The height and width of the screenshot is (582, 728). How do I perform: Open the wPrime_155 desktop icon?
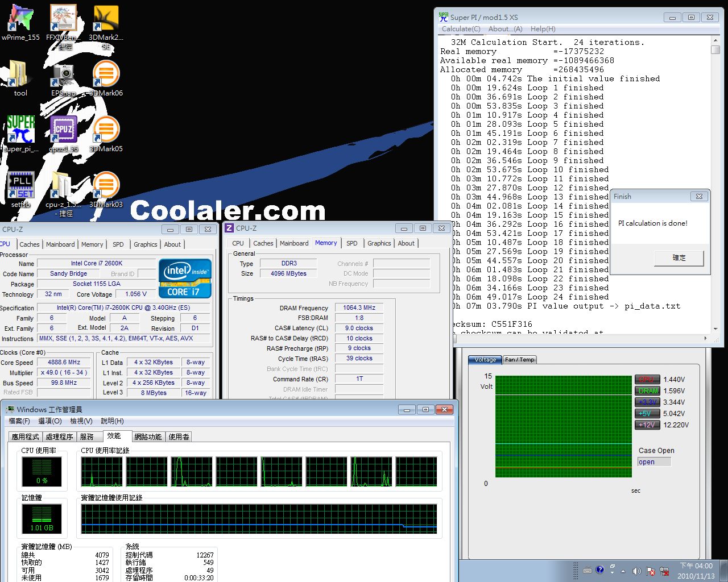pos(20,23)
